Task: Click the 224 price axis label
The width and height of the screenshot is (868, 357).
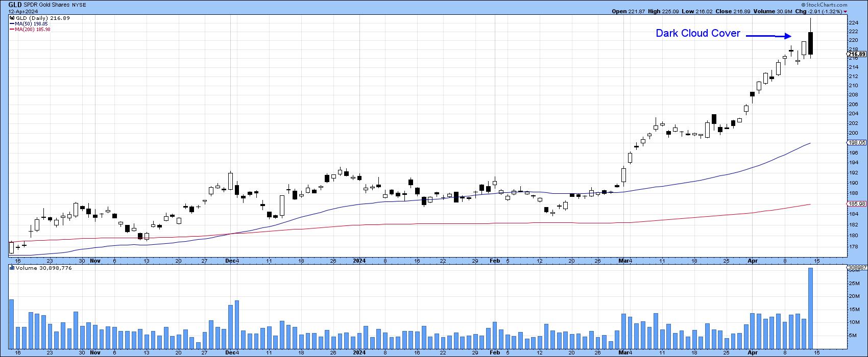Action: 854,22
